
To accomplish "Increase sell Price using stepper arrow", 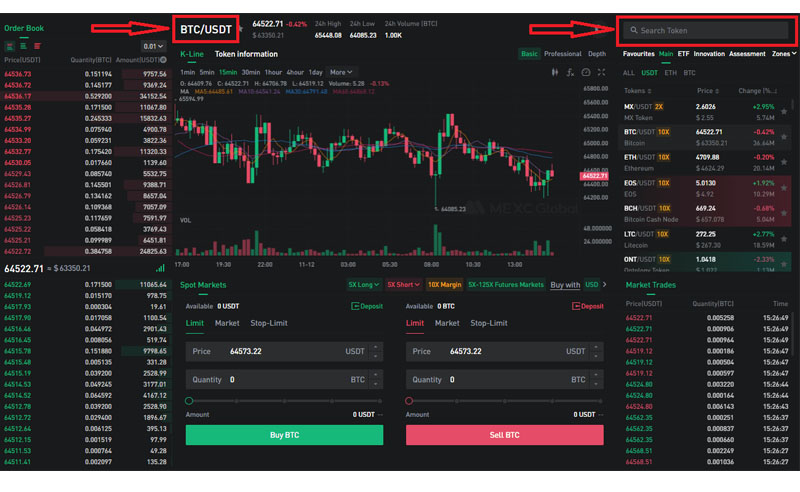I will tap(596, 348).
